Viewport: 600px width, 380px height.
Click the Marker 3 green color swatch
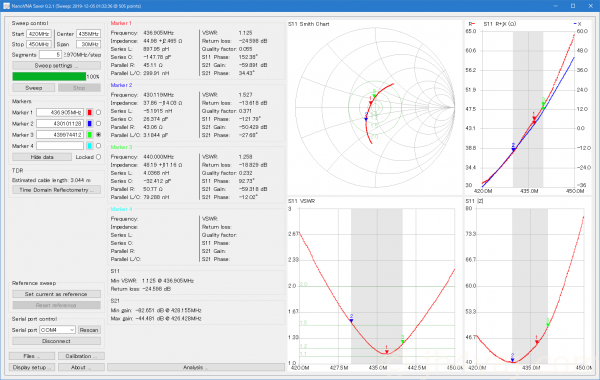tap(90, 135)
